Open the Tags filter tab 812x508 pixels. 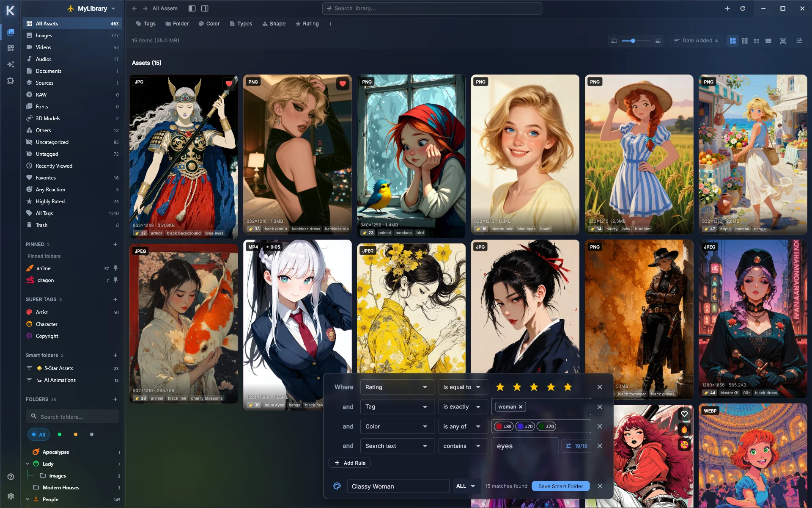coord(146,24)
